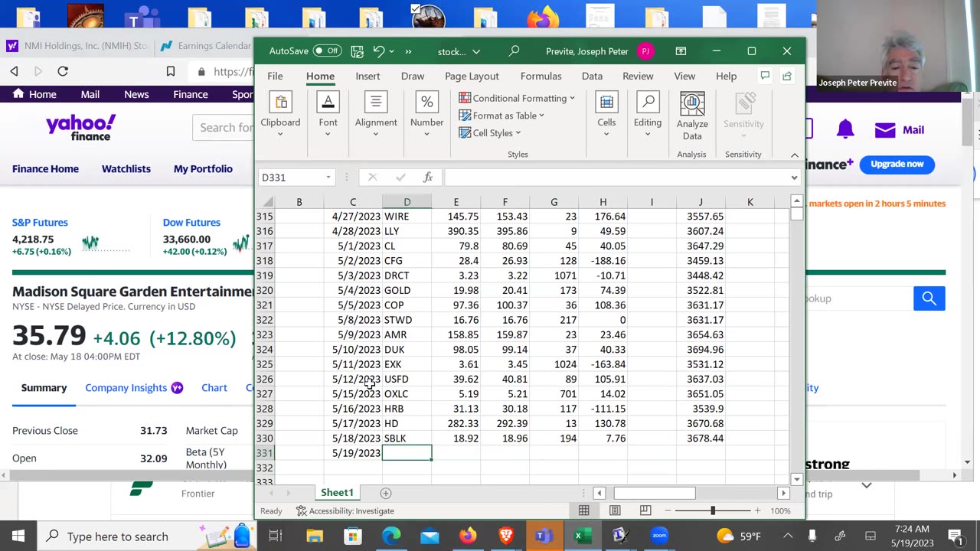Adjust the Excel zoom slider

click(x=712, y=510)
